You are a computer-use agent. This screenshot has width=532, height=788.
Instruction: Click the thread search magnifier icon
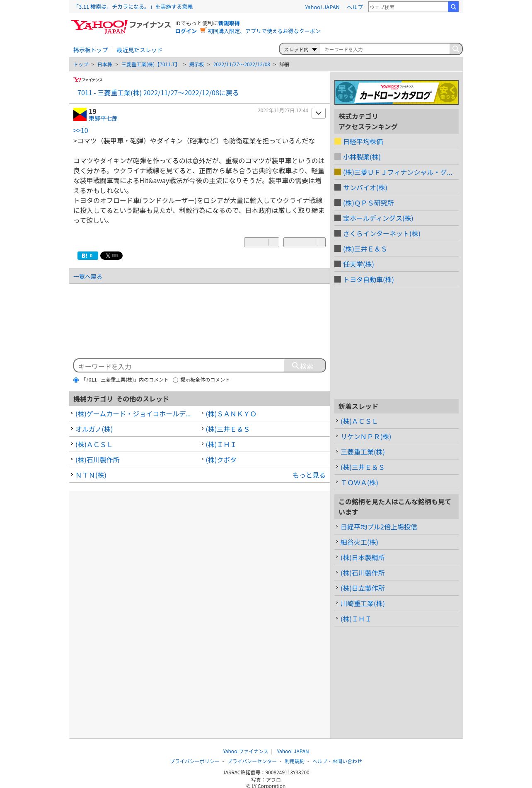click(x=455, y=49)
